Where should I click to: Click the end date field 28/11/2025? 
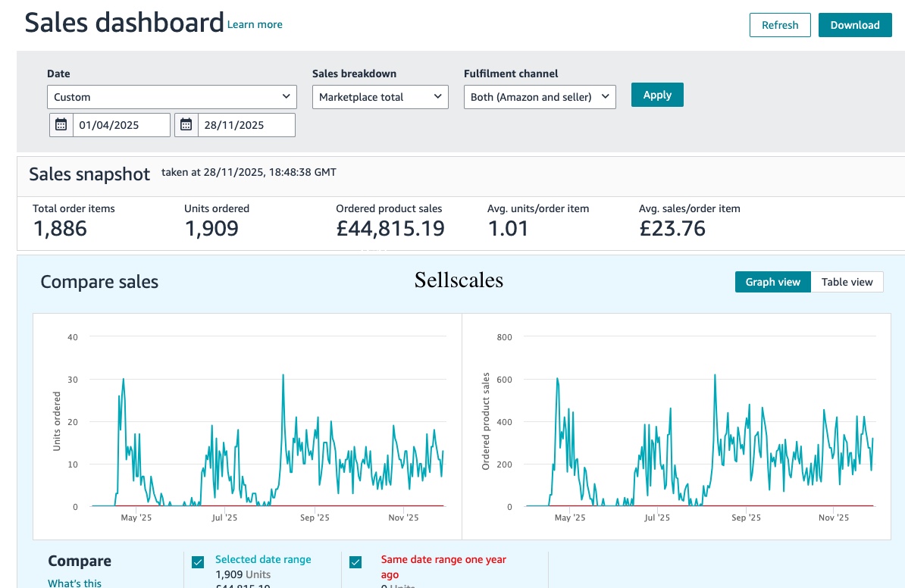coord(246,125)
